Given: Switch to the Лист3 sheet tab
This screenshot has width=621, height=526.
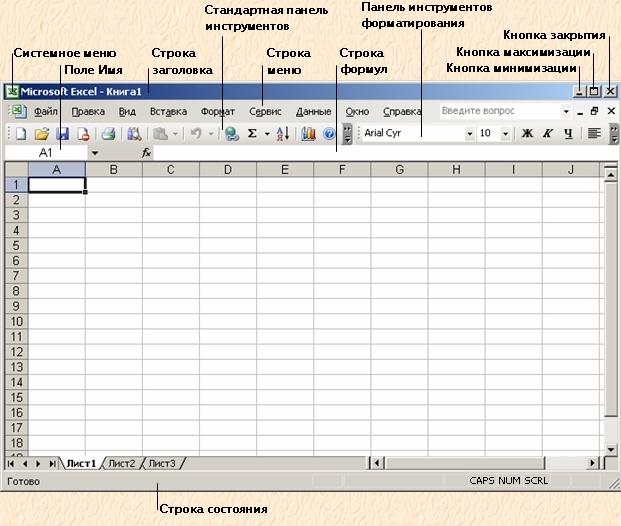Looking at the screenshot, I should [x=162, y=463].
